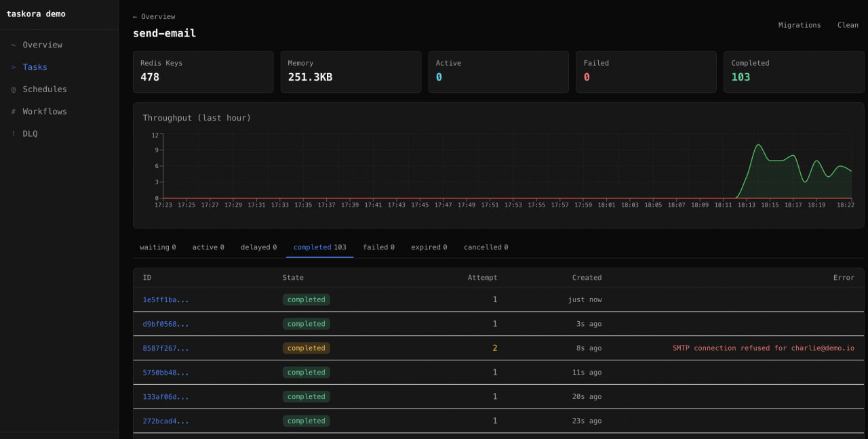Viewport: 868px width, 439px height.
Task: Switch to the waiting 0 tab
Action: point(157,247)
